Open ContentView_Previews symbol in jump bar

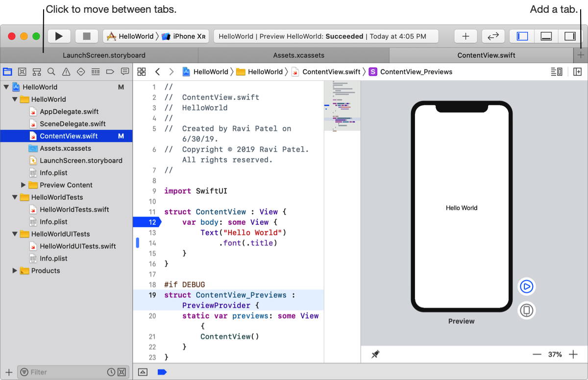[x=411, y=72]
